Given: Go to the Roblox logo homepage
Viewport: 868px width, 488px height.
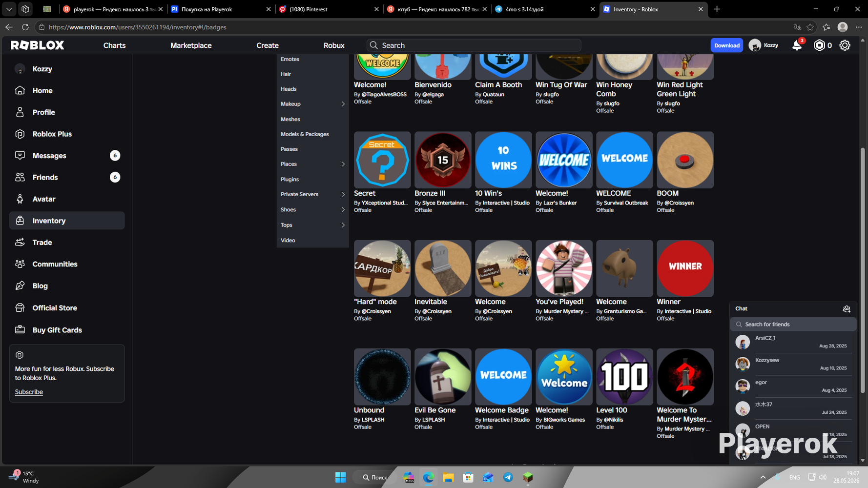Looking at the screenshot, I should click(x=38, y=45).
